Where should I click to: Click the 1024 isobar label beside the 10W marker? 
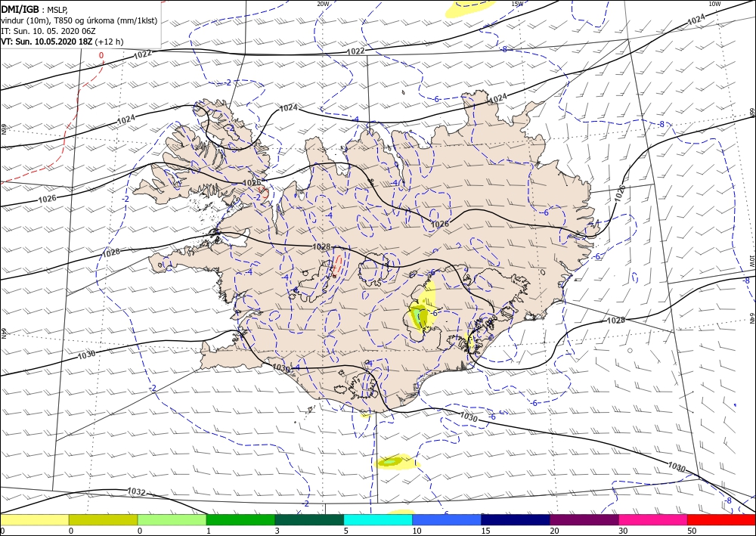point(696,20)
